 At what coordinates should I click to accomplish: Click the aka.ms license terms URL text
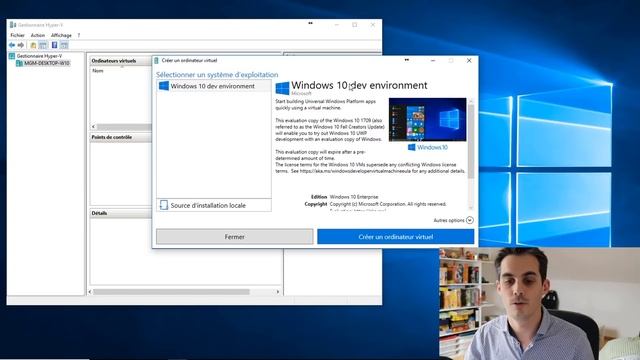(x=356, y=171)
